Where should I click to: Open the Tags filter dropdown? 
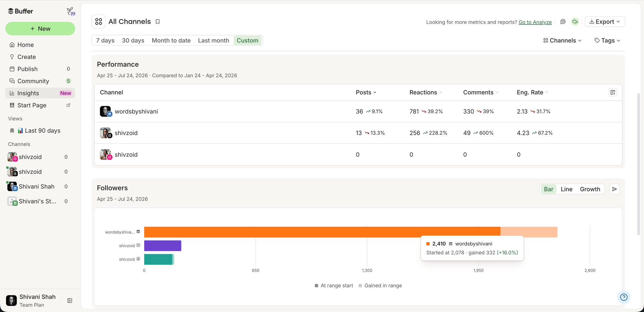(607, 41)
